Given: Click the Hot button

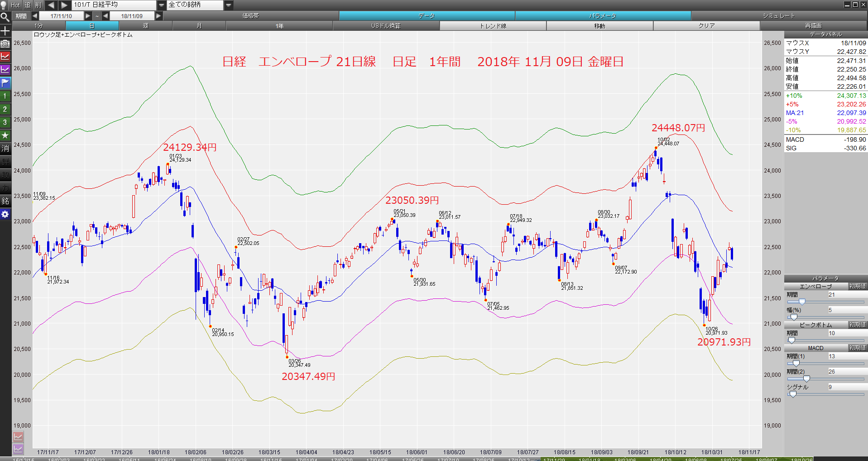Looking at the screenshot, I should point(15,5).
